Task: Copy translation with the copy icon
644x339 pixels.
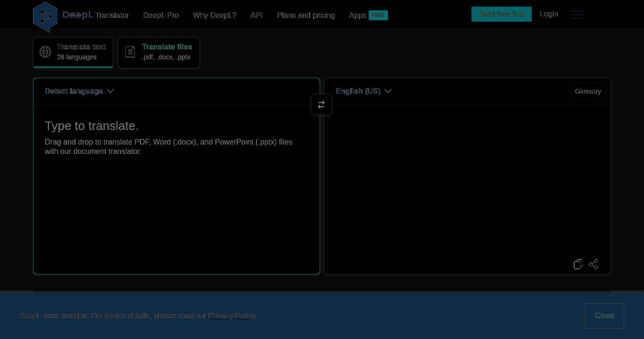Action: [578, 264]
